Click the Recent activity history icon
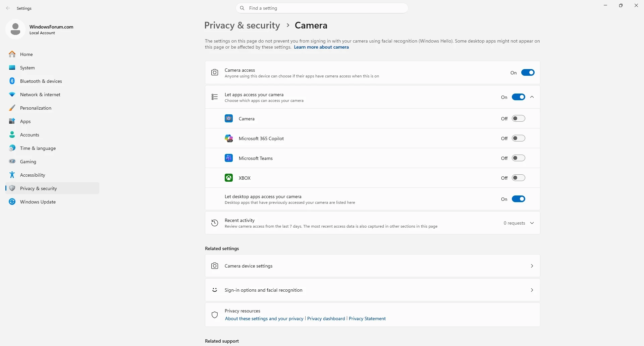The width and height of the screenshot is (644, 346). 215,223
